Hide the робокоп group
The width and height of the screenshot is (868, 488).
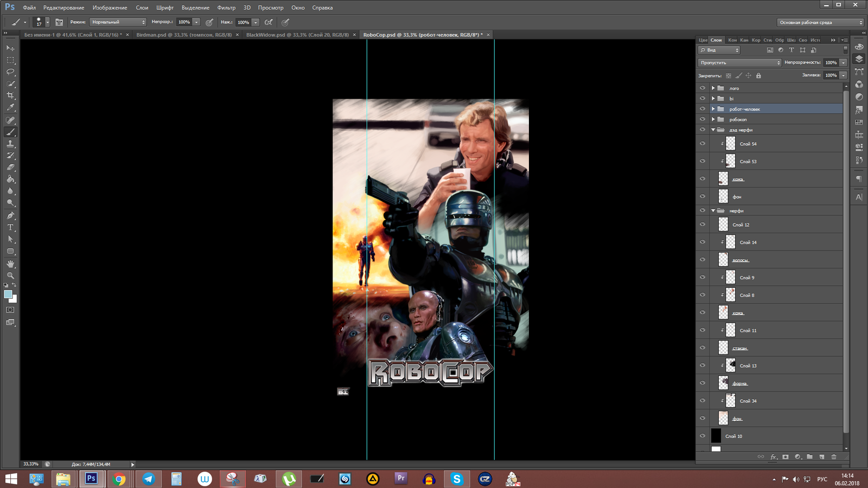coord(703,119)
